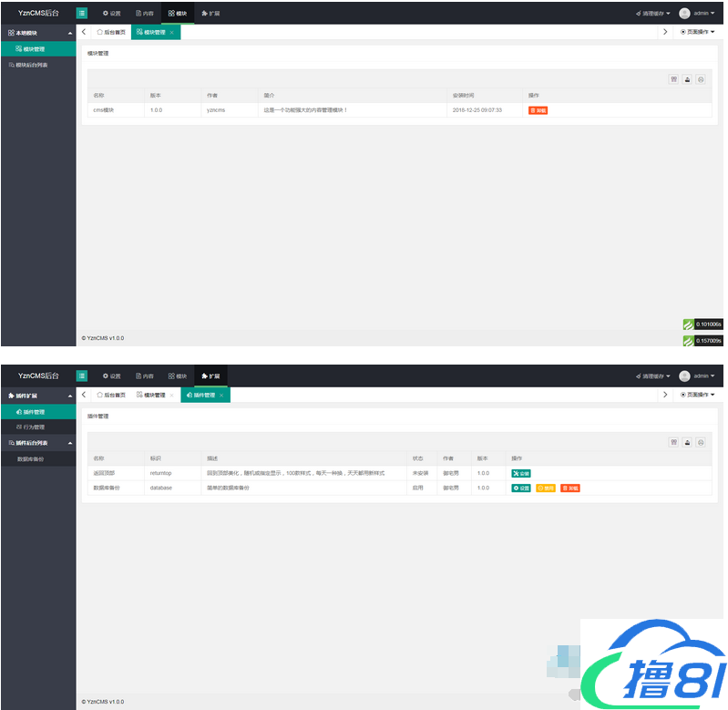This screenshot has width=728, height=710.
Task: Open 行为管理 in the plugin sidebar
Action: tap(34, 427)
